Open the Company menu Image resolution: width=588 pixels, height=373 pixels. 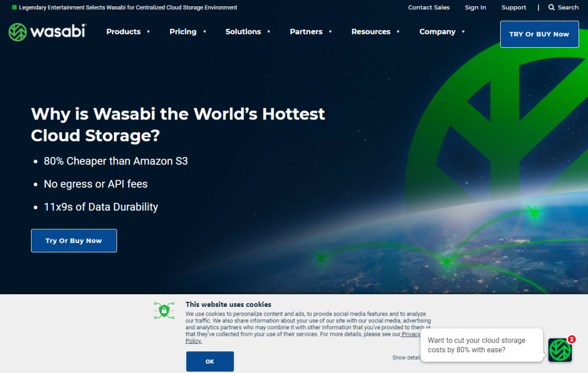point(437,32)
